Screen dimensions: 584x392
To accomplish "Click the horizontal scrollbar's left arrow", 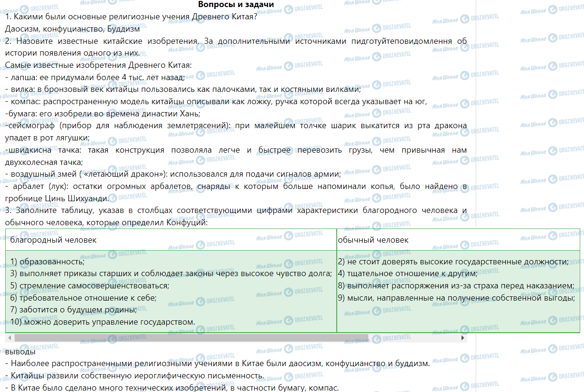I will pyautogui.click(x=8, y=338).
